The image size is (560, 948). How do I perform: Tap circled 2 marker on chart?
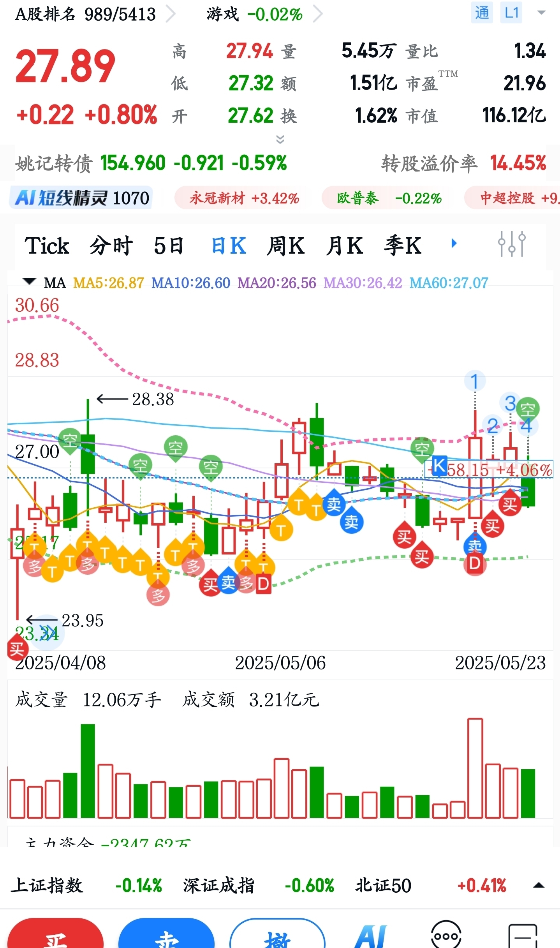tap(493, 425)
